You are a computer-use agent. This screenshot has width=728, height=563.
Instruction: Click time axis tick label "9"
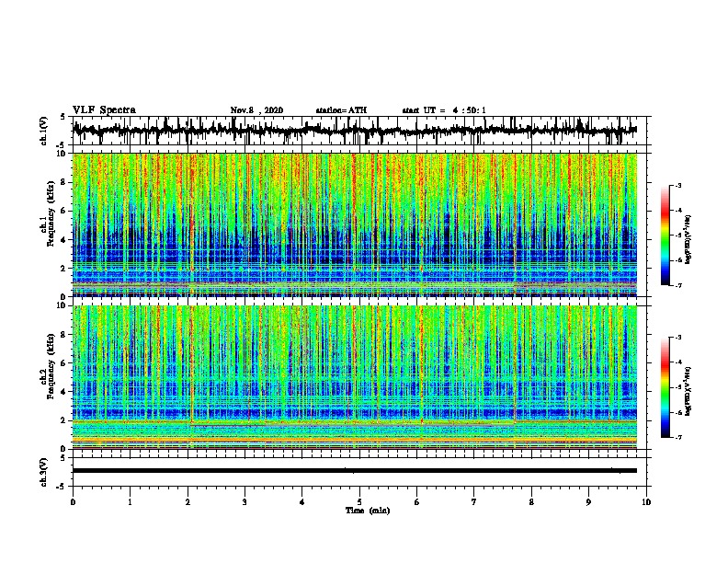pos(588,502)
